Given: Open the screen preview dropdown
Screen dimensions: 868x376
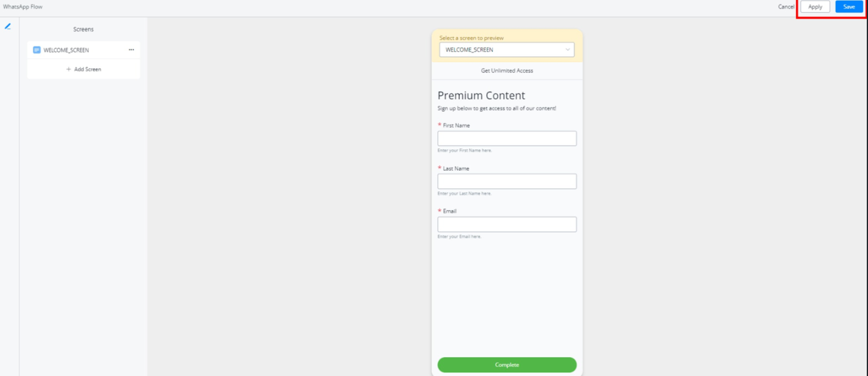Looking at the screenshot, I should click(x=507, y=50).
